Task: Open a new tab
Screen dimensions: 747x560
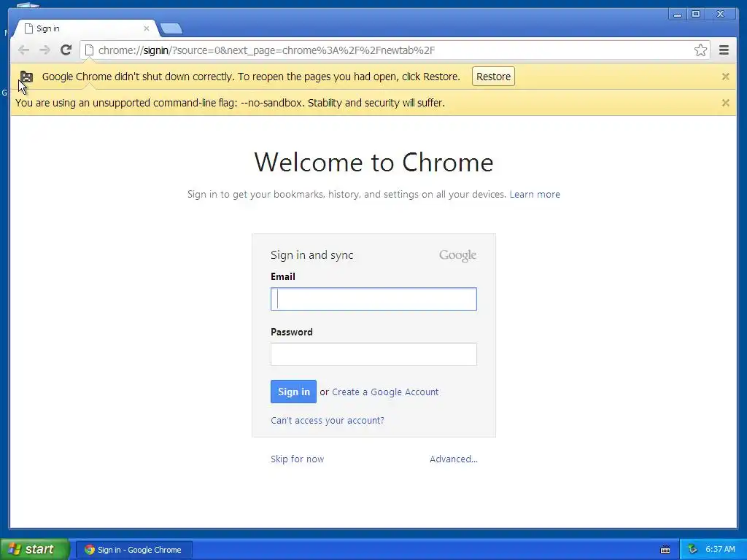Action: (x=171, y=29)
